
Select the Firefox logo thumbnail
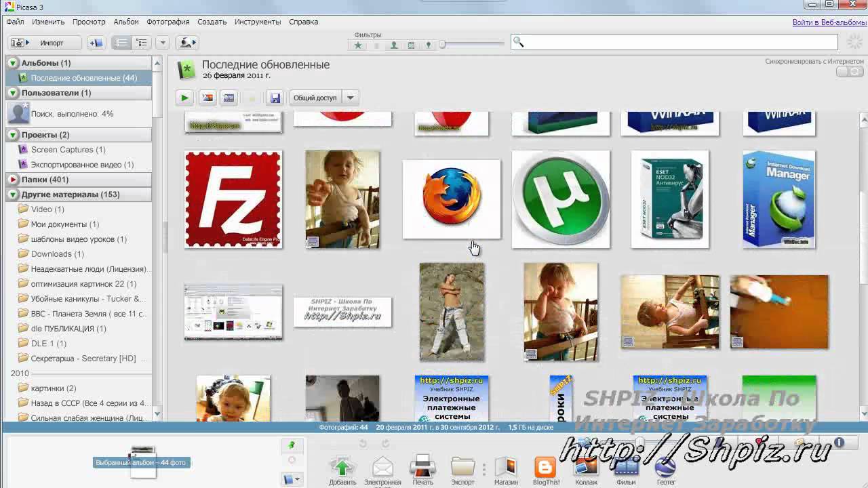pos(452,199)
